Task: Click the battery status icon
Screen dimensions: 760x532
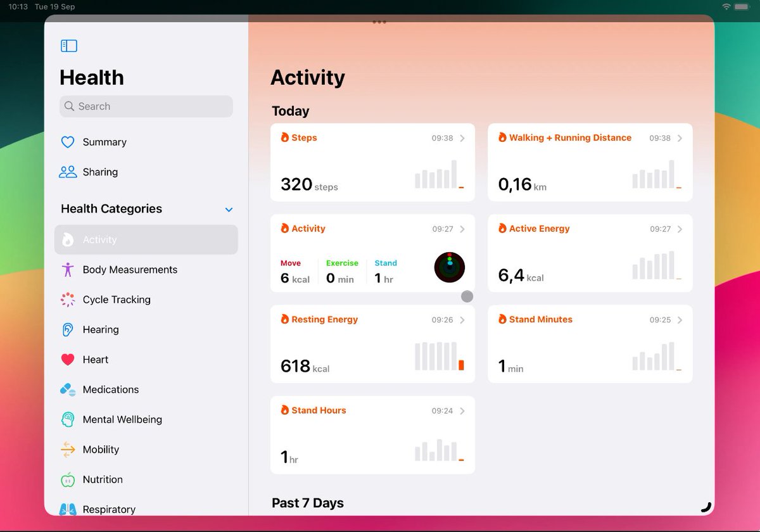Action: [x=742, y=6]
